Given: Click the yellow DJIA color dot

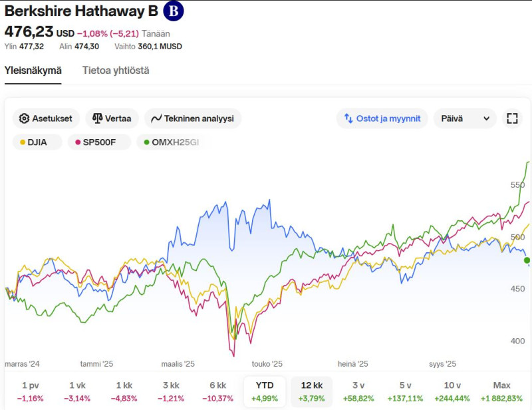Looking at the screenshot, I should click(23, 142).
